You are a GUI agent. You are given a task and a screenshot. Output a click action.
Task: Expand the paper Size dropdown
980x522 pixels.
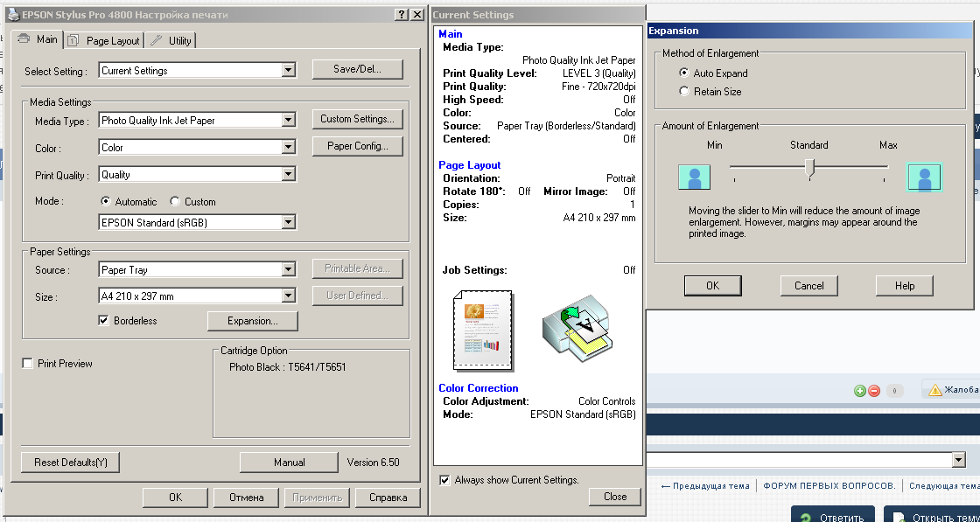pyautogui.click(x=288, y=296)
